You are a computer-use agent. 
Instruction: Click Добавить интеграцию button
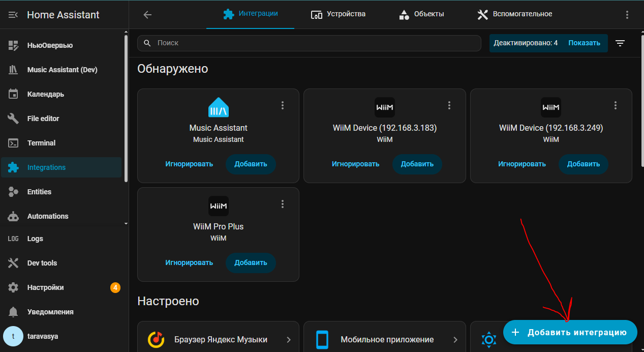570,332
